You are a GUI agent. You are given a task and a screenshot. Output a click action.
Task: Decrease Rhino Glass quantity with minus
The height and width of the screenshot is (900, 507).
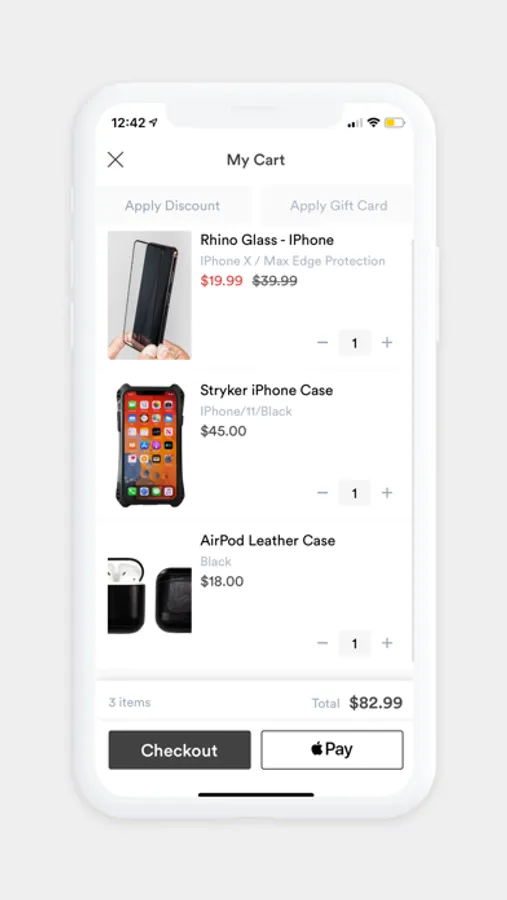[323, 343]
